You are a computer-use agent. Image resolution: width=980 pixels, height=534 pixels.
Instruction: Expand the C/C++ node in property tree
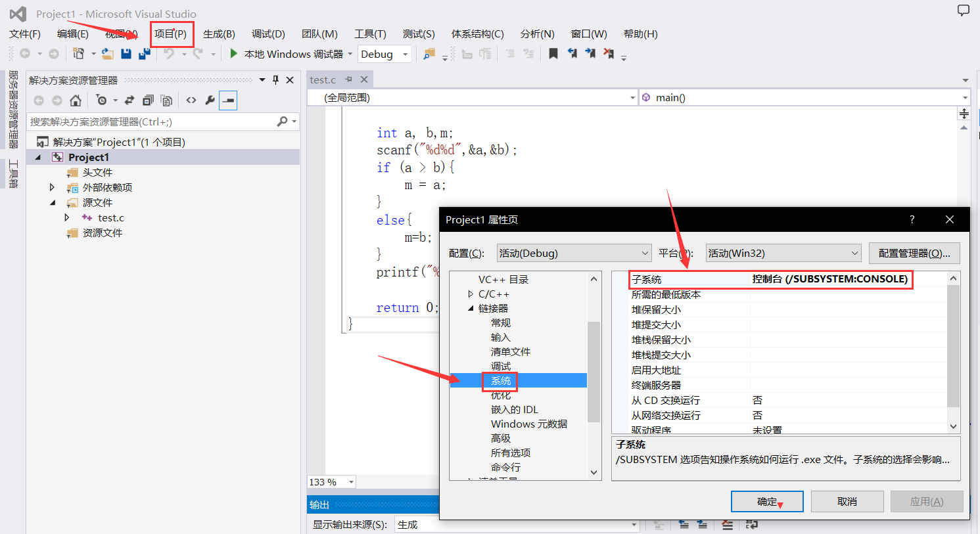pyautogui.click(x=471, y=294)
